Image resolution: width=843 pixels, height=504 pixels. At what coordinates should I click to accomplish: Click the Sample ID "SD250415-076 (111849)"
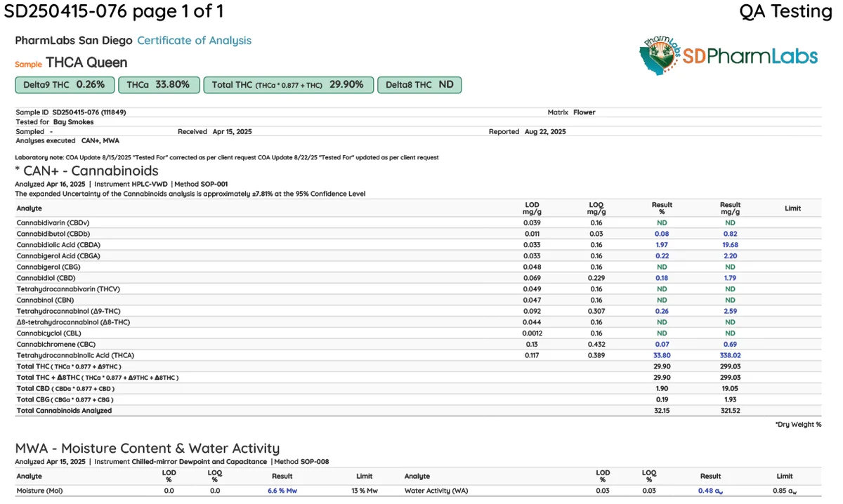[89, 112]
